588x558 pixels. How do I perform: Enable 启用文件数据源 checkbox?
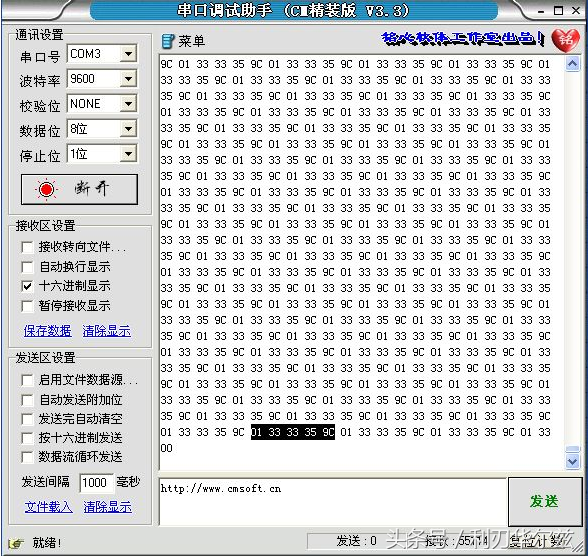pos(27,380)
